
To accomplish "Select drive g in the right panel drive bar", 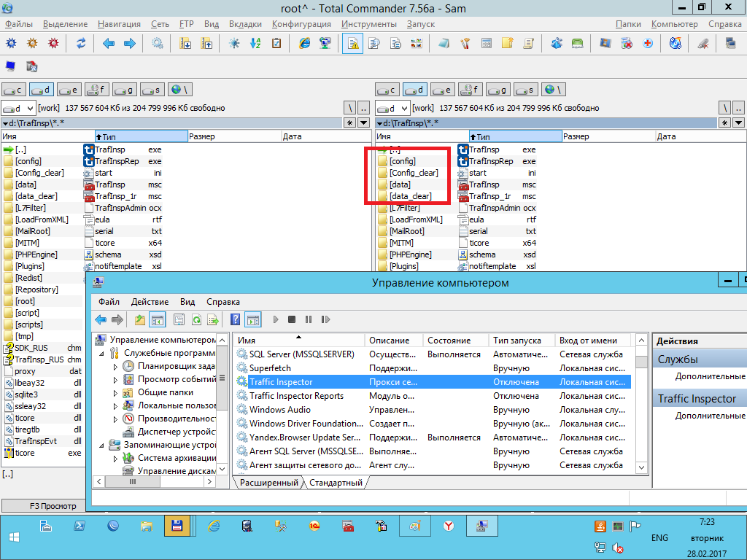I will tap(498, 90).
